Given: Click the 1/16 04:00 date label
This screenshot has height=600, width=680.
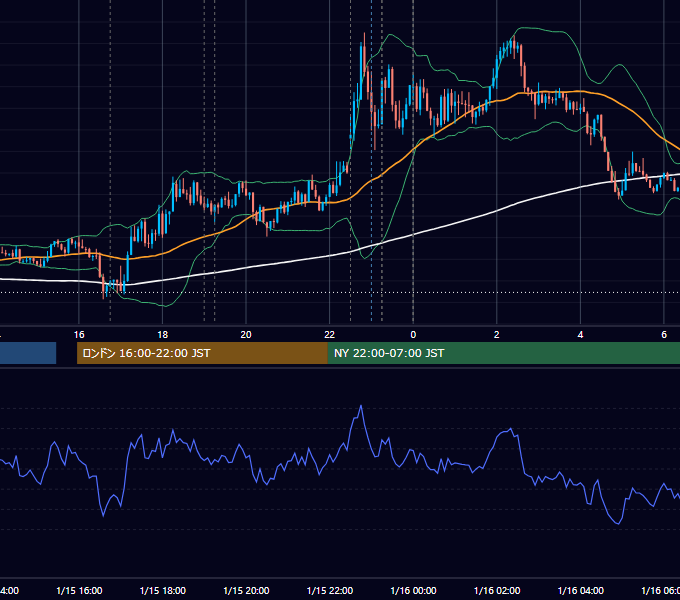Looking at the screenshot, I should point(581,590).
